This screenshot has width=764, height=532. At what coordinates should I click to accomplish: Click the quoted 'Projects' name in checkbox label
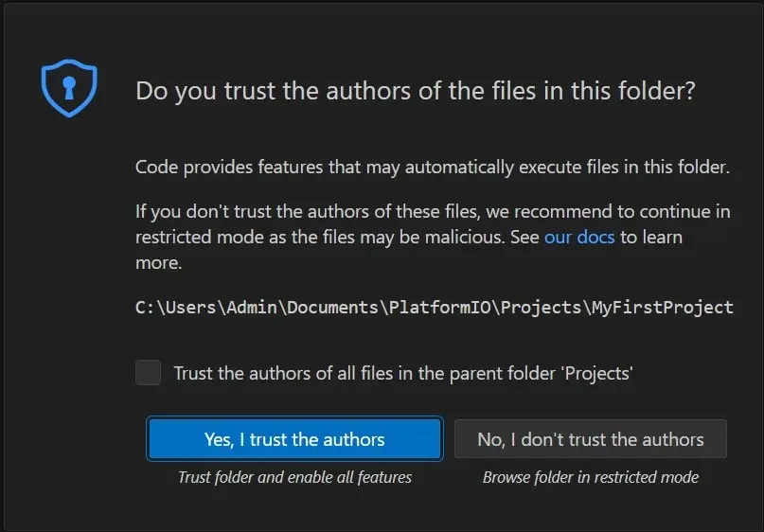click(x=598, y=373)
